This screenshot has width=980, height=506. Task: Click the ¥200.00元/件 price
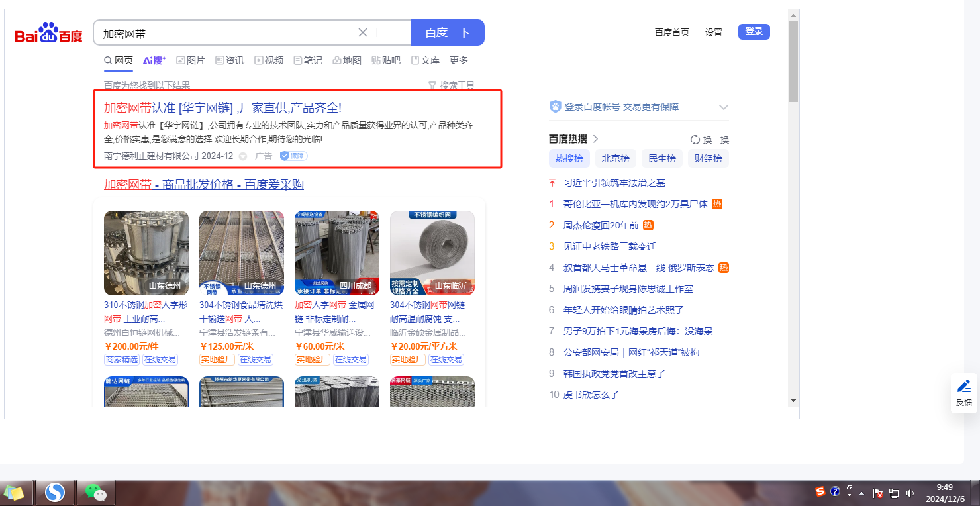point(132,346)
